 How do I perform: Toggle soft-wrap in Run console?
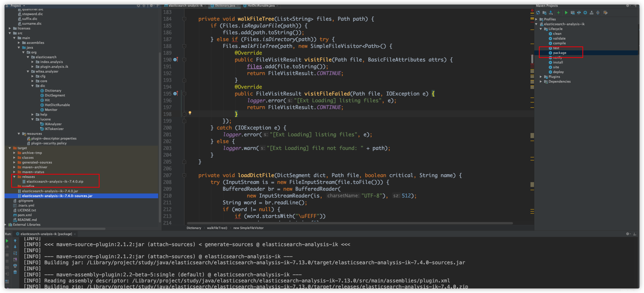click(x=15, y=253)
